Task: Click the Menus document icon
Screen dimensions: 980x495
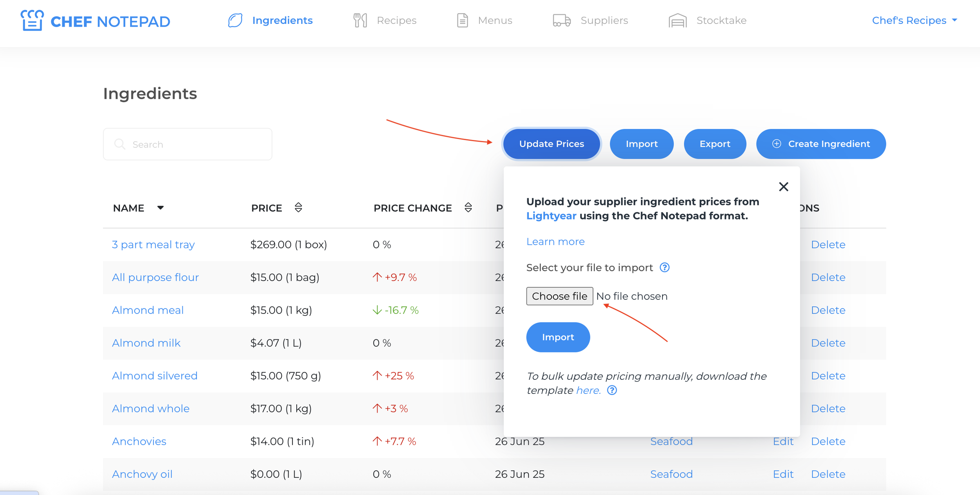Action: (462, 20)
